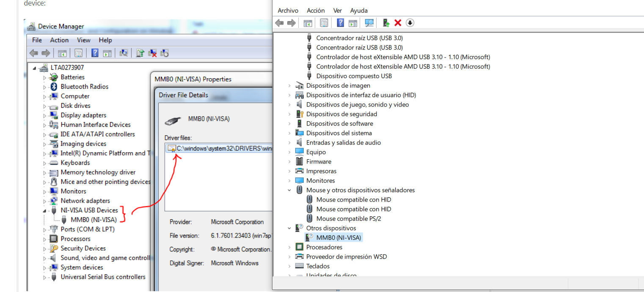
Task: Select MMB0 (NI-VISA) under NI-VISA USB Devices
Action: 94,220
